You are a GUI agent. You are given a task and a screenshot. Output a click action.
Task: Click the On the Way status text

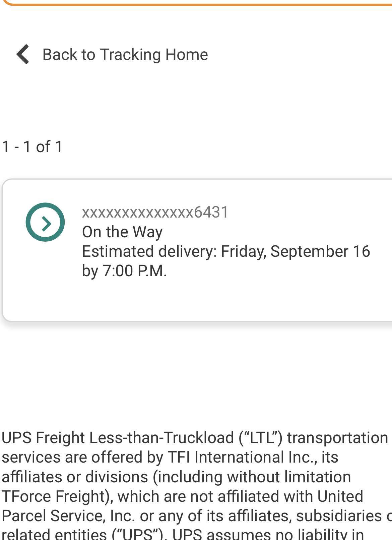[x=122, y=232]
